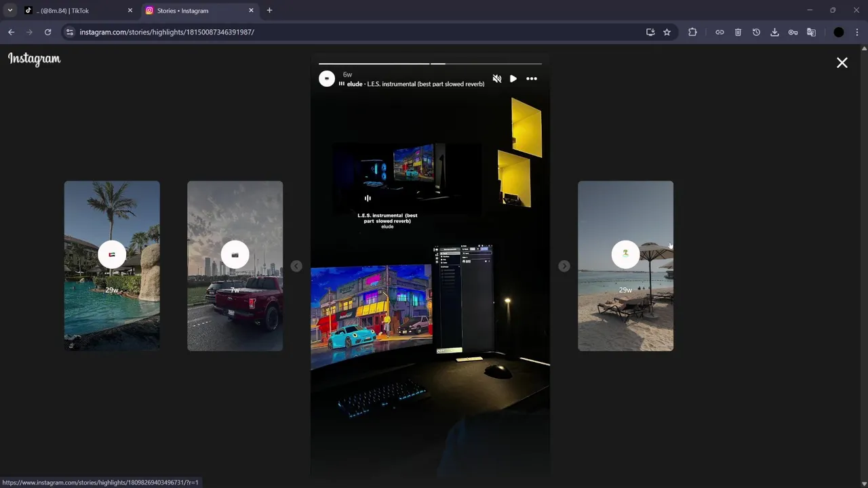This screenshot has width=868, height=488.
Task: Open the Extensions puzzle menu
Action: [x=692, y=32]
